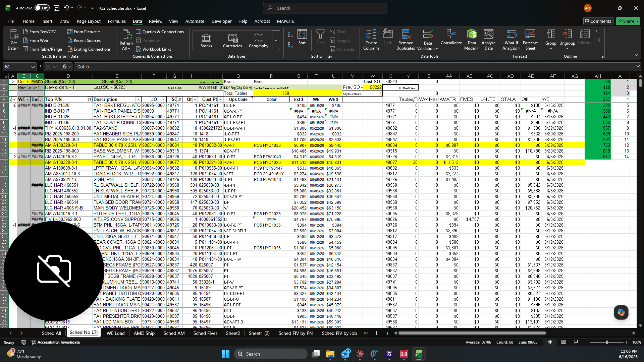This screenshot has width=644, height=362.
Task: Click the Filter funnel icon
Action: click(x=320, y=37)
